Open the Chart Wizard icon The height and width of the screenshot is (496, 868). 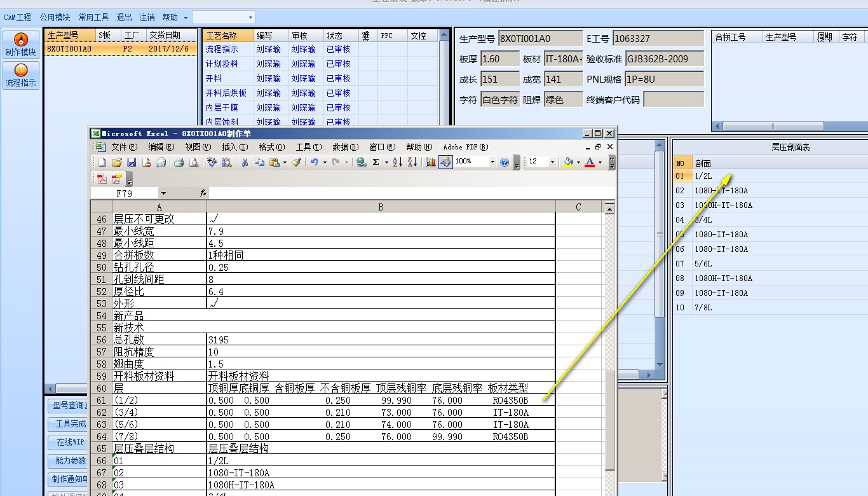click(x=430, y=162)
